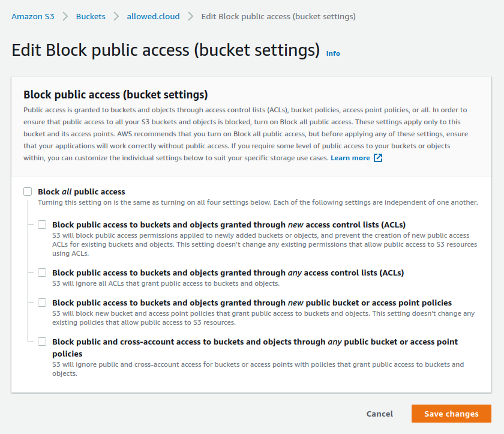Tick checkbox for blocking new ACLs access
Image resolution: width=504 pixels, height=434 pixels.
point(42,225)
